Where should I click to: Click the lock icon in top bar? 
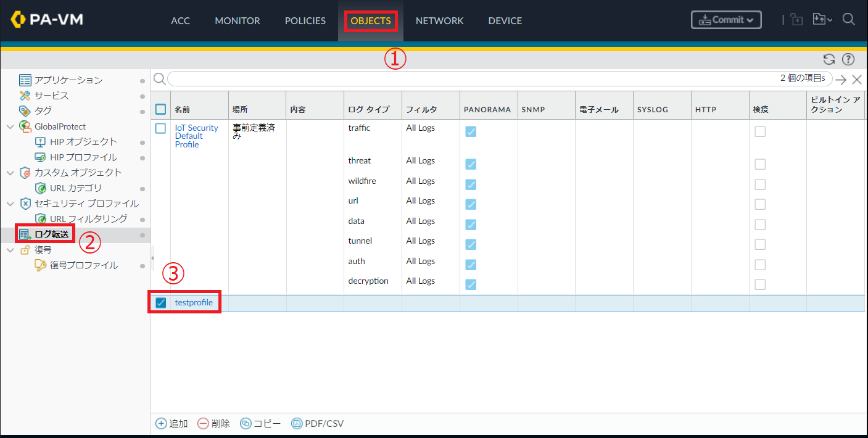796,20
